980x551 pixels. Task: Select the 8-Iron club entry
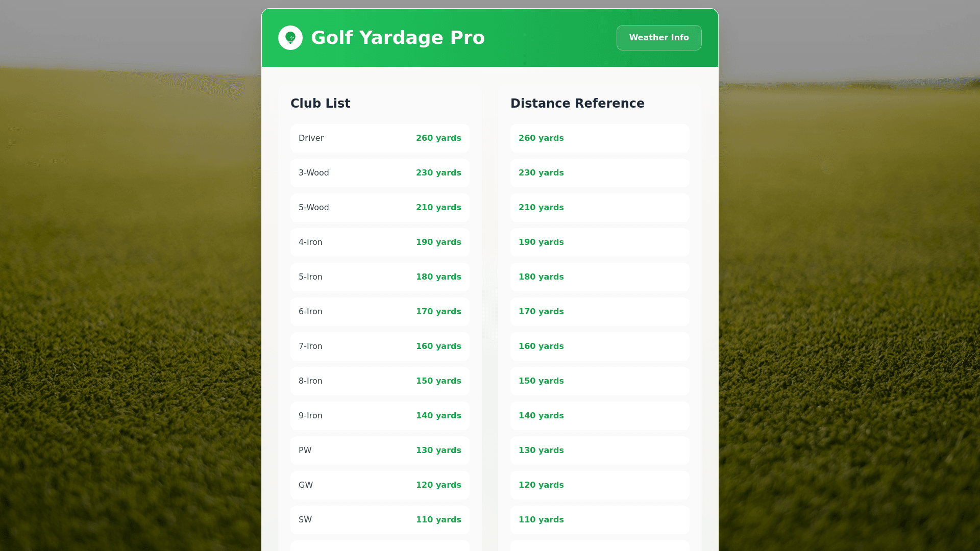point(380,381)
